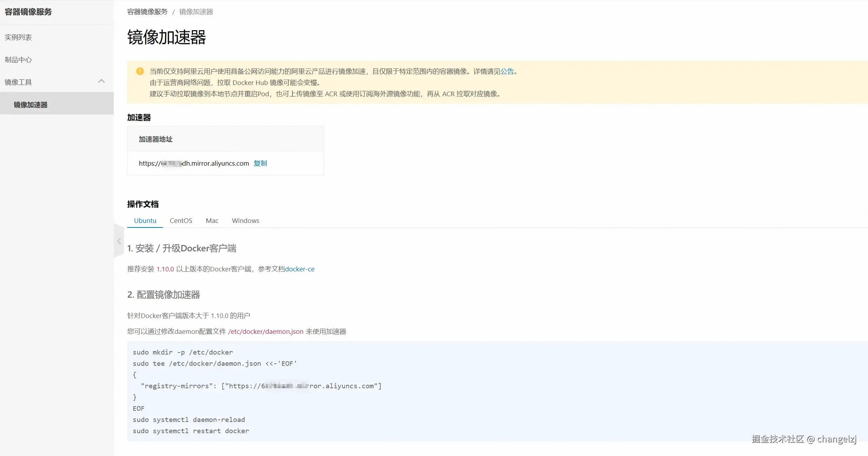Switch to the Windows tab

click(x=245, y=220)
